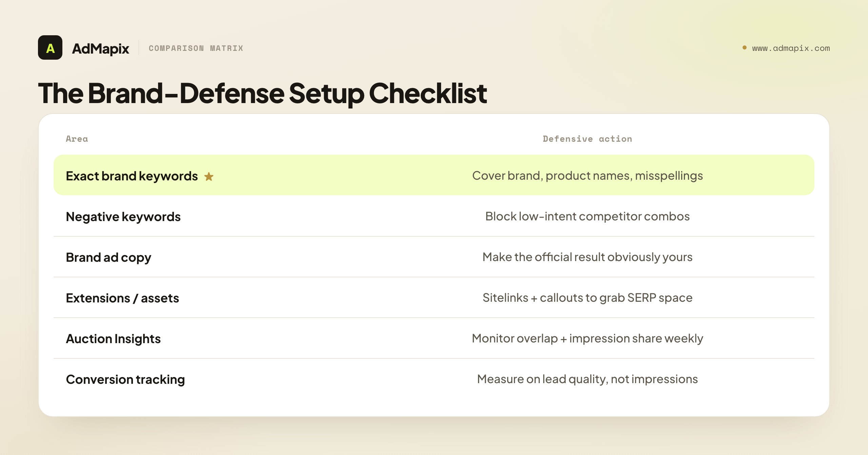This screenshot has width=868, height=455.
Task: Click the AdMapix 'A' logo icon
Action: tap(50, 47)
